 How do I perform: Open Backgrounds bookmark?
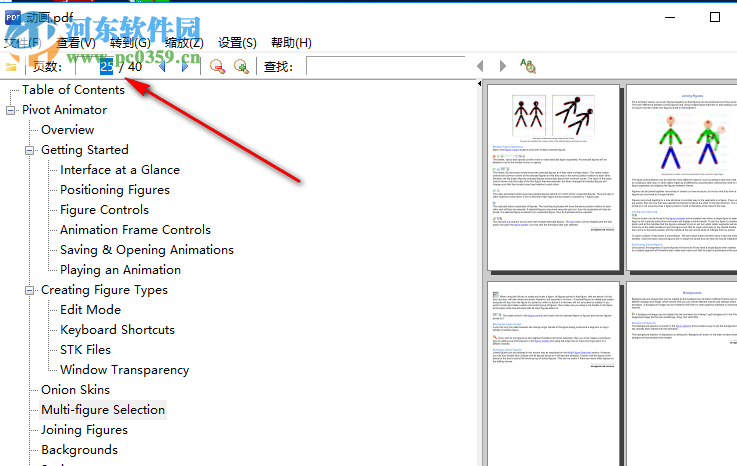click(x=79, y=450)
